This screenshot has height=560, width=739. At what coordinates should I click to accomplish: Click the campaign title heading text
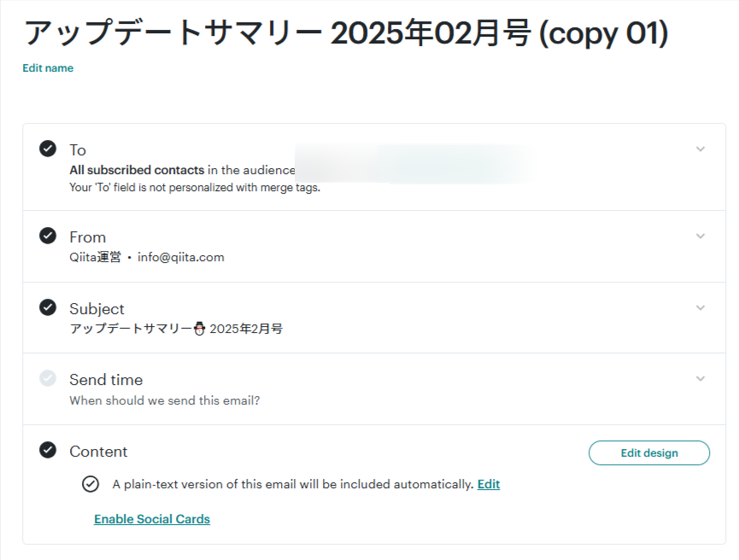(x=346, y=33)
